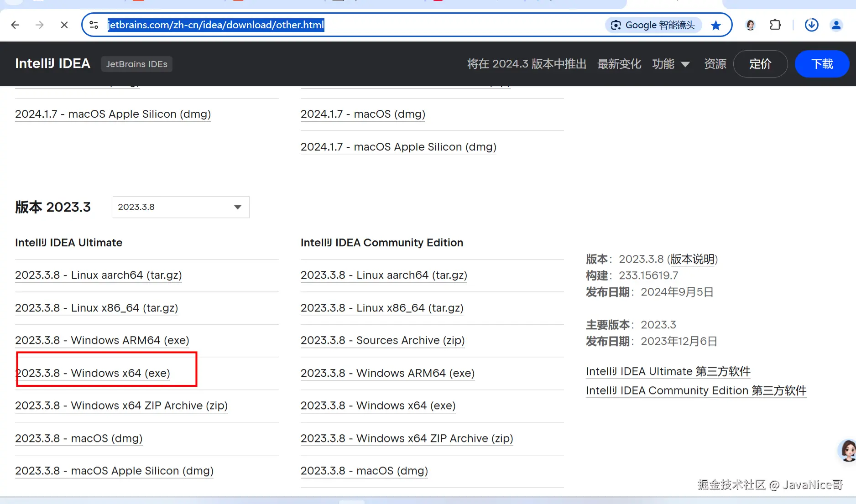This screenshot has width=856, height=504.
Task: Click the IntelliJ IDEA Ultimate heading
Action: pyautogui.click(x=69, y=243)
